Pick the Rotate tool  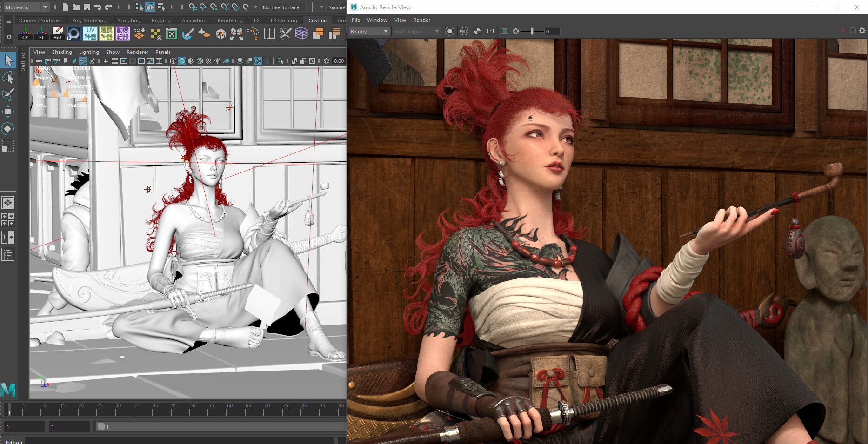tap(8, 129)
